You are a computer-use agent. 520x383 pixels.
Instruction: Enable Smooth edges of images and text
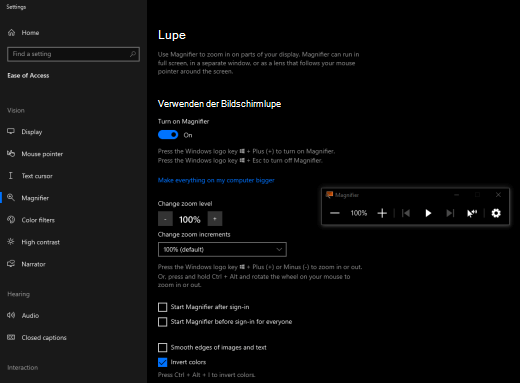[x=162, y=348]
